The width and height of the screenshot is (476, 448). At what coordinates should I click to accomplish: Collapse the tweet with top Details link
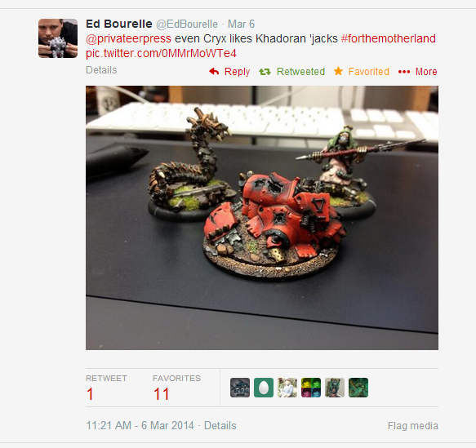101,70
